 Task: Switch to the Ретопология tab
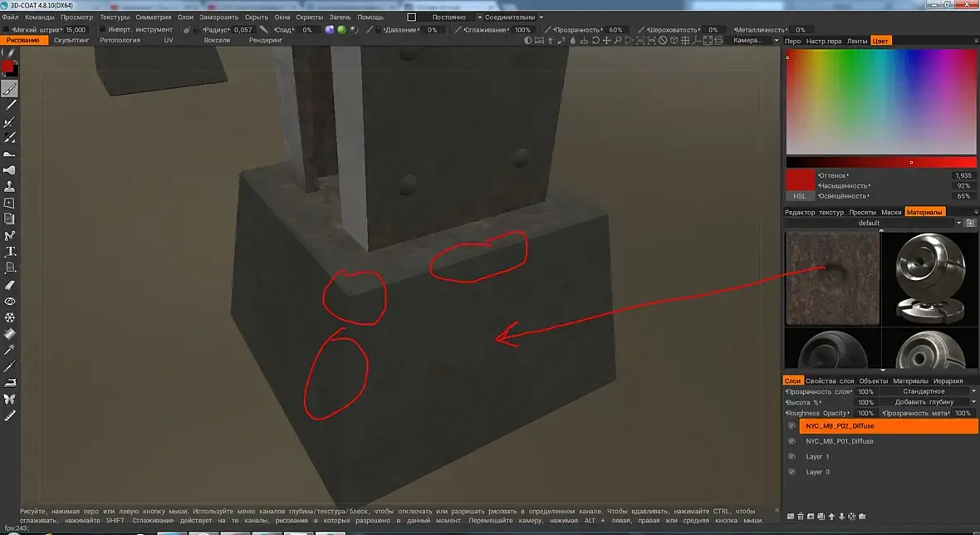pyautogui.click(x=120, y=40)
